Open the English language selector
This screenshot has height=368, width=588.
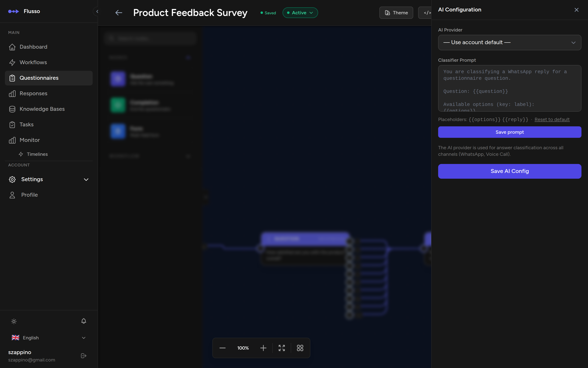click(x=49, y=338)
